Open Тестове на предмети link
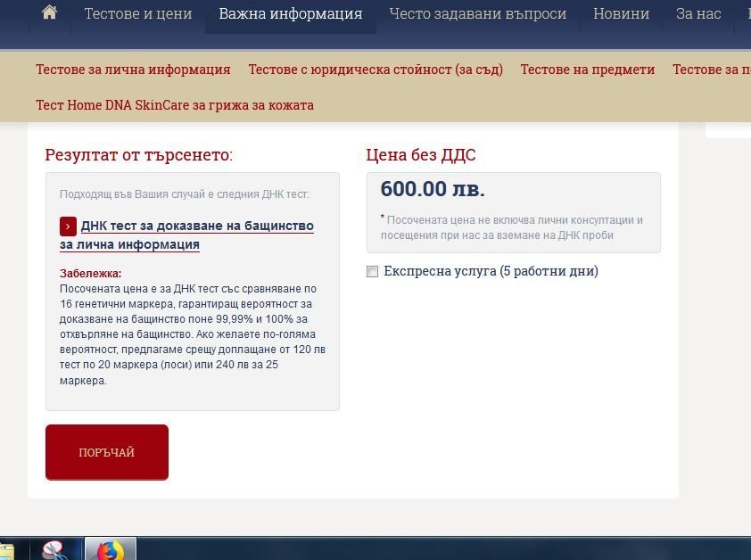Image resolution: width=751 pixels, height=560 pixels. [588, 70]
